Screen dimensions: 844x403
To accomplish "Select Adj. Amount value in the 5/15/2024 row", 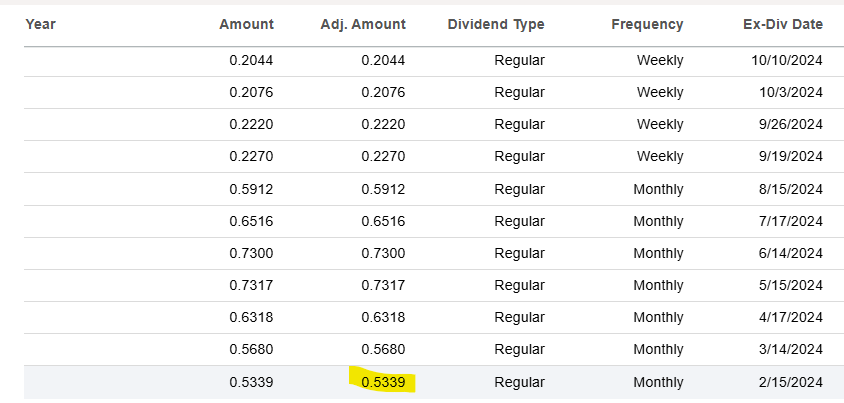I will [383, 285].
